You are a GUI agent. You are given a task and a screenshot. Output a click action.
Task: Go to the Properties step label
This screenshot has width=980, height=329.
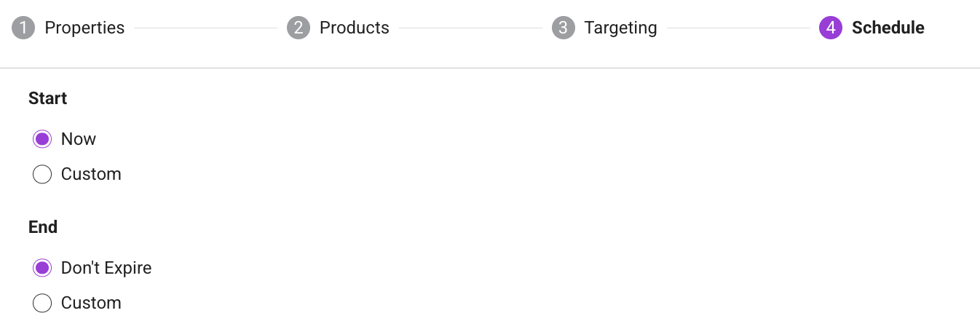(84, 28)
